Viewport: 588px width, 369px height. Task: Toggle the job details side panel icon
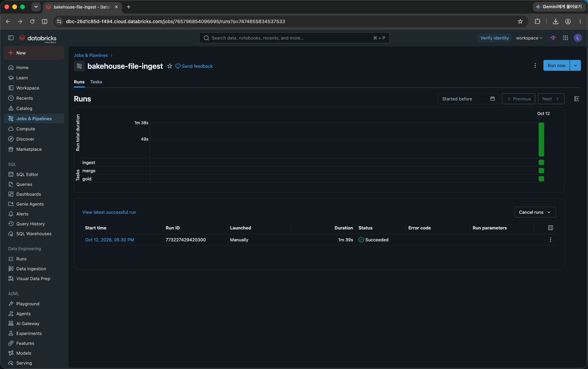(x=577, y=99)
